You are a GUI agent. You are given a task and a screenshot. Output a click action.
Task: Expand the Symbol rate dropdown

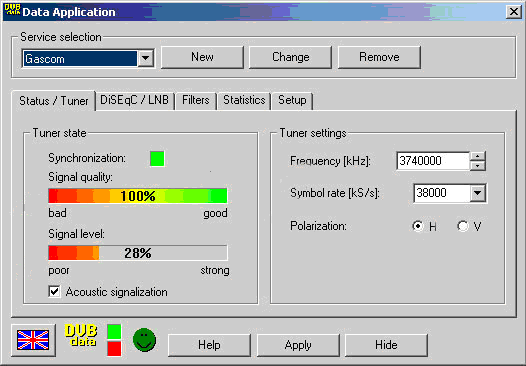point(478,193)
